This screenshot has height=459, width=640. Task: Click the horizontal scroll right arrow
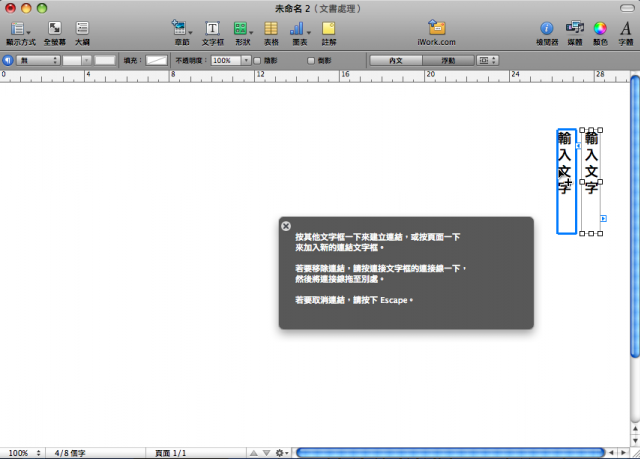point(623,453)
